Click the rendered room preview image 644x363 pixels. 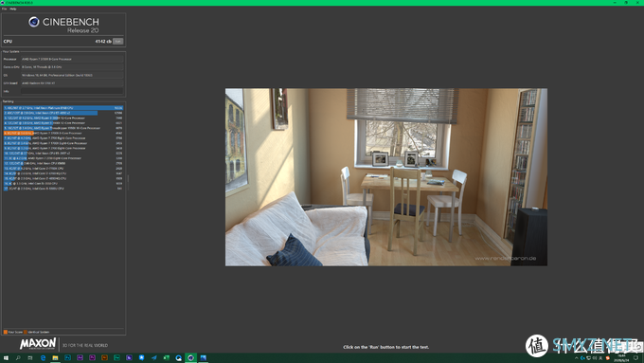click(386, 177)
